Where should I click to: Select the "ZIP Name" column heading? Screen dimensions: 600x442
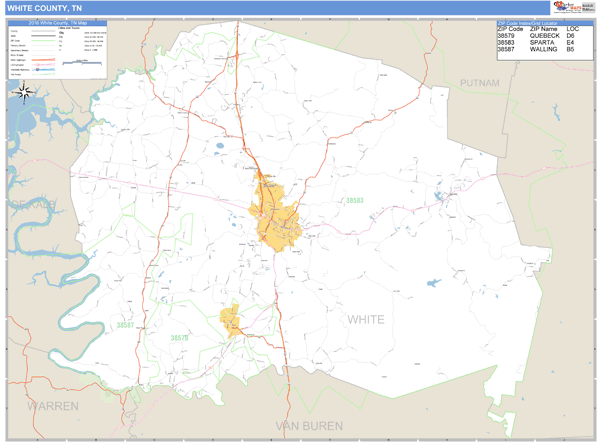[x=543, y=29]
